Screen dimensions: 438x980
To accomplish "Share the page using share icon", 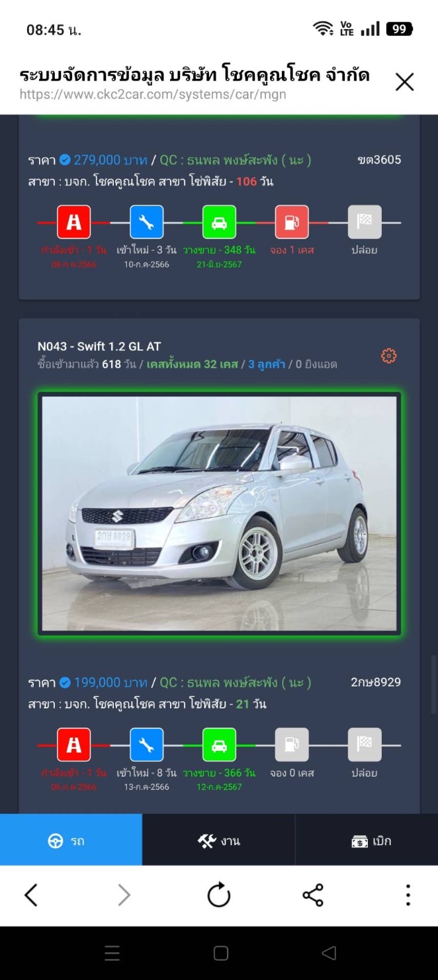I will pyautogui.click(x=312, y=895).
